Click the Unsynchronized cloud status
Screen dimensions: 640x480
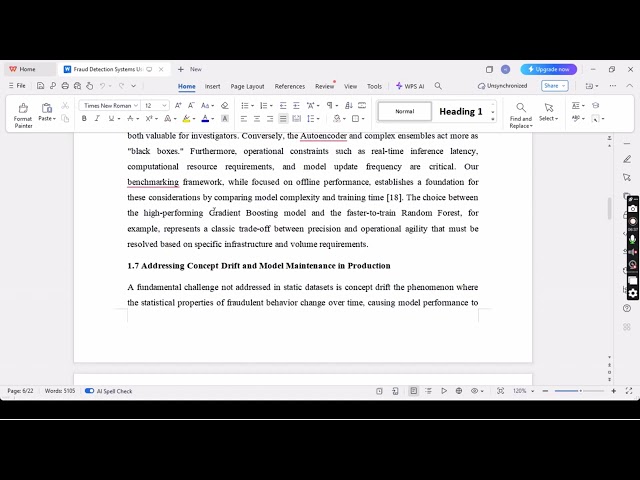[x=503, y=86]
